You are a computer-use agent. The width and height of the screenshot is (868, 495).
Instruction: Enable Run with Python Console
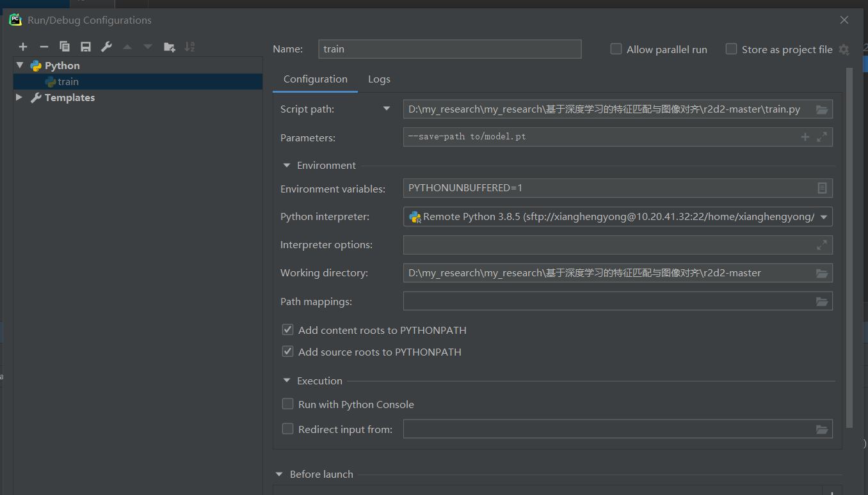pos(287,404)
